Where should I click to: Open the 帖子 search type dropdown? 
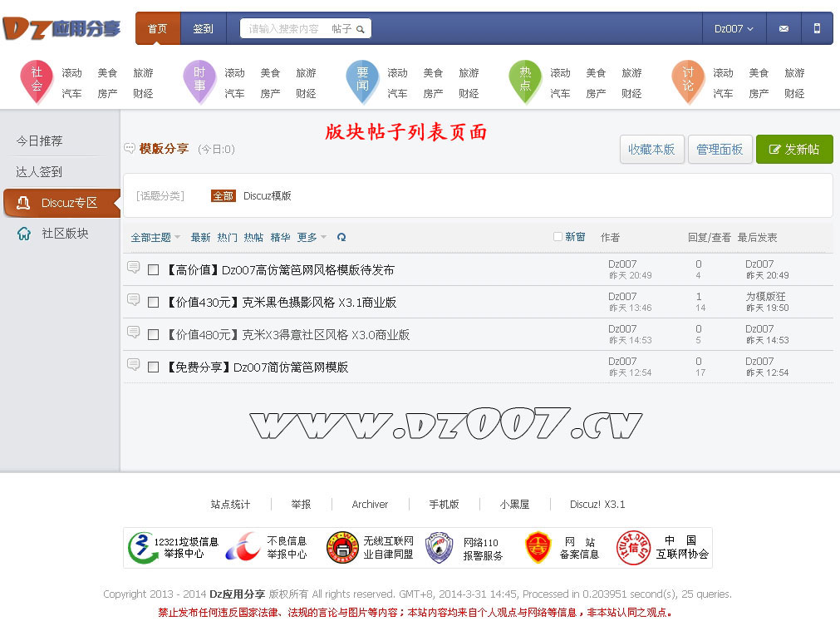coord(341,29)
